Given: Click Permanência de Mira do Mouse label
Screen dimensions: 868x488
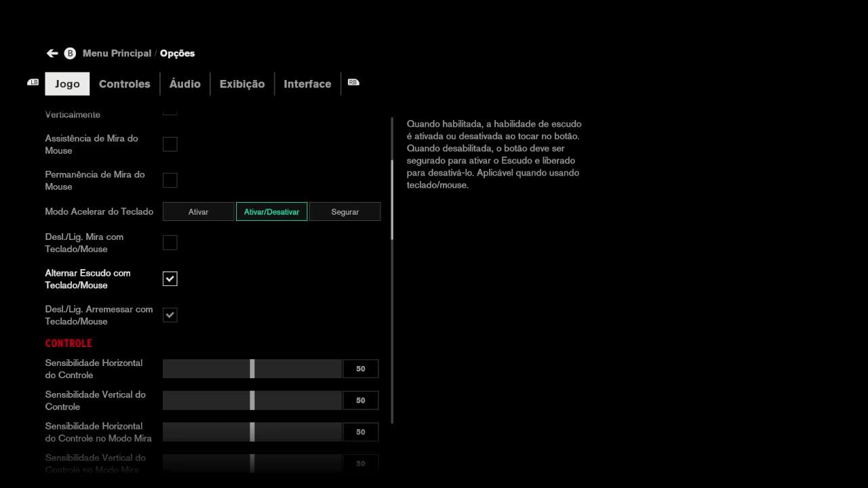Looking at the screenshot, I should [95, 180].
